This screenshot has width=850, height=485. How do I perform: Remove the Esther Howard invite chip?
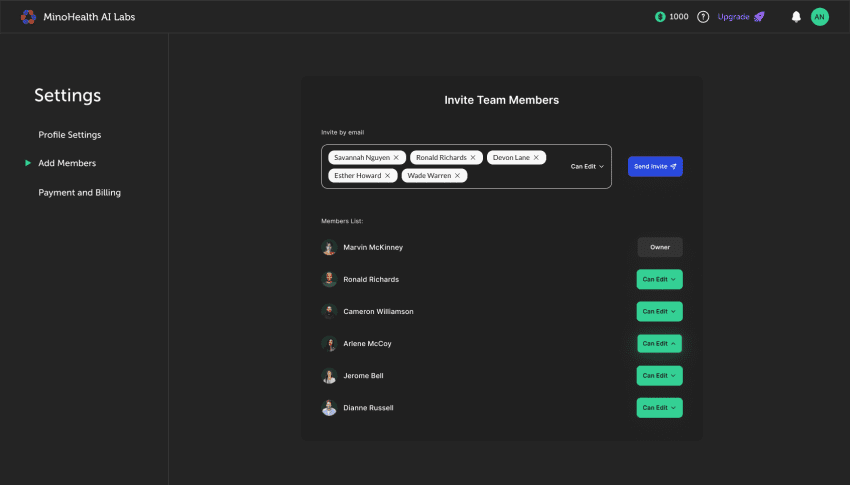388,176
